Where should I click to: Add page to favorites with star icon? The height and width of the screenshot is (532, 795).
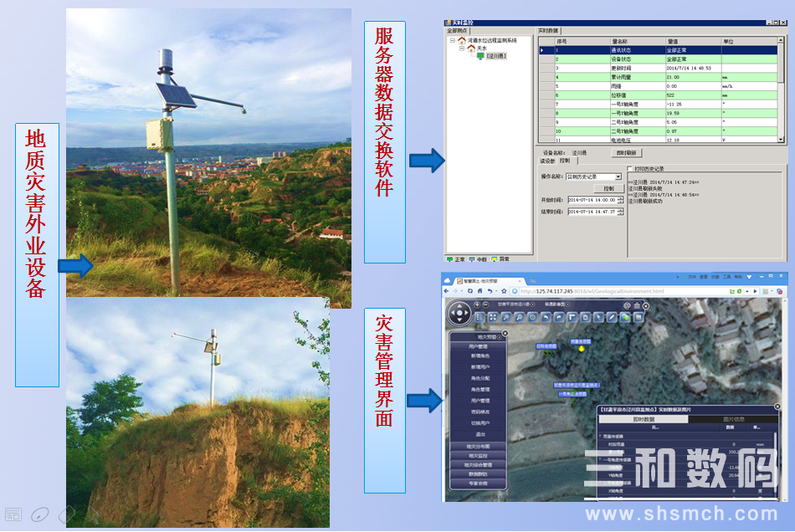tap(504, 291)
